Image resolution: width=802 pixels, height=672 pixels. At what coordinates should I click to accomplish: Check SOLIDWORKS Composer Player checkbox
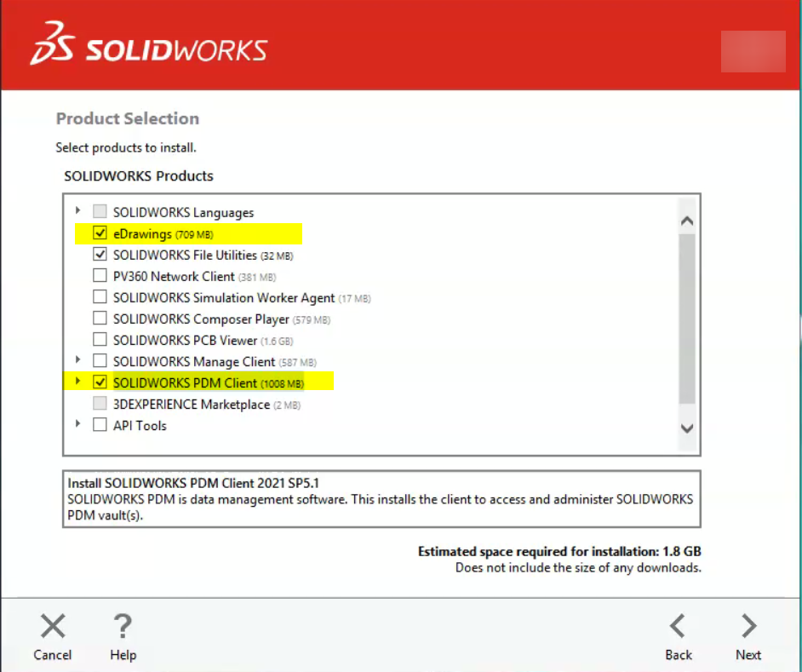tap(100, 319)
